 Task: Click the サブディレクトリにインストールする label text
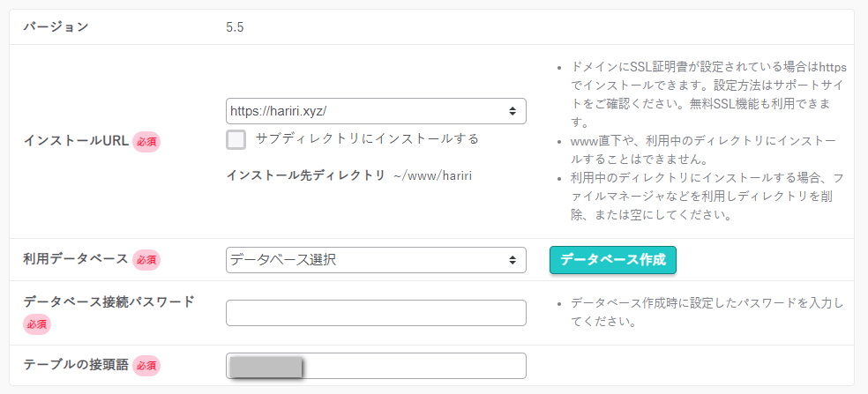tap(367, 138)
